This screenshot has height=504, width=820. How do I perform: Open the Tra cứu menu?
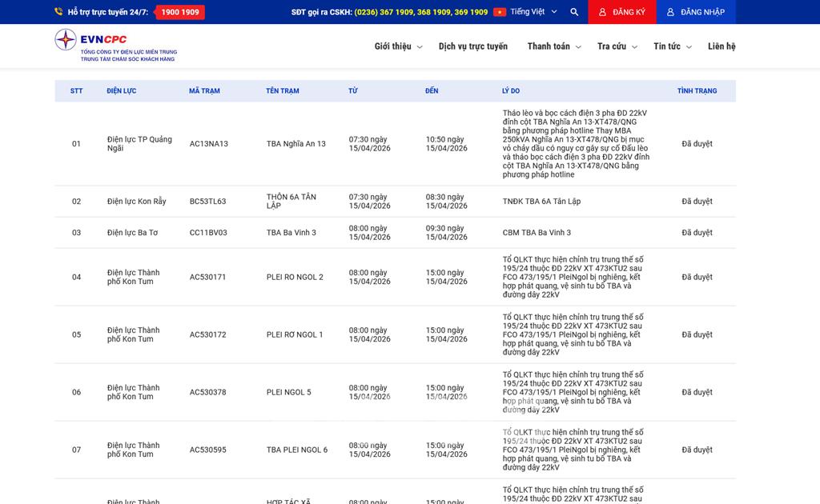tap(616, 46)
